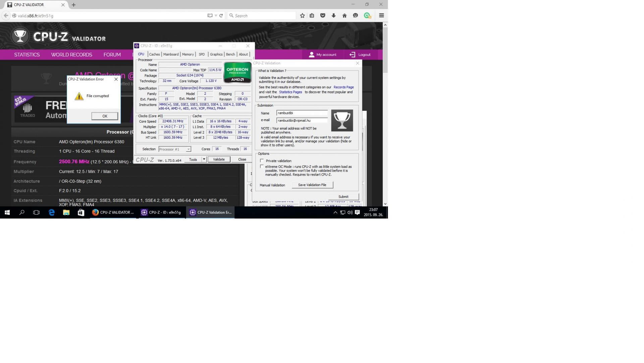
Task: Open the Firefox hamburger menu
Action: [x=381, y=15]
